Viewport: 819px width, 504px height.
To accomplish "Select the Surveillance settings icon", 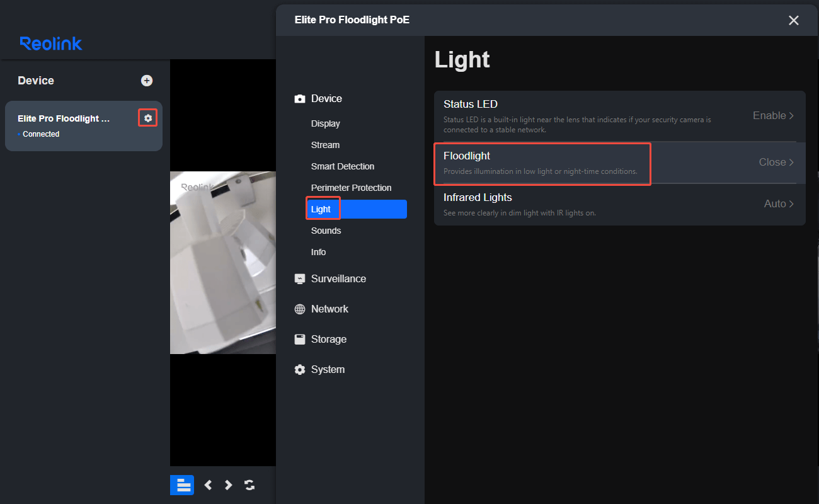I will (x=299, y=278).
